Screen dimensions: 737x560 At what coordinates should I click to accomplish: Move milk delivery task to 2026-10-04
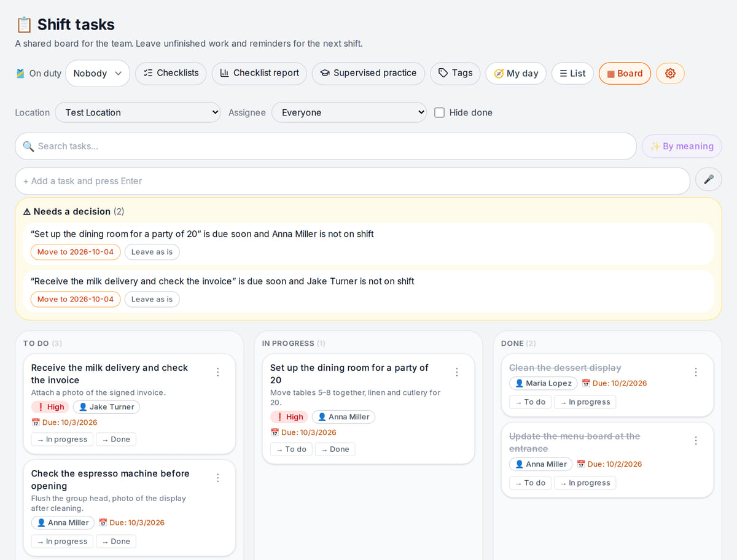pos(76,299)
